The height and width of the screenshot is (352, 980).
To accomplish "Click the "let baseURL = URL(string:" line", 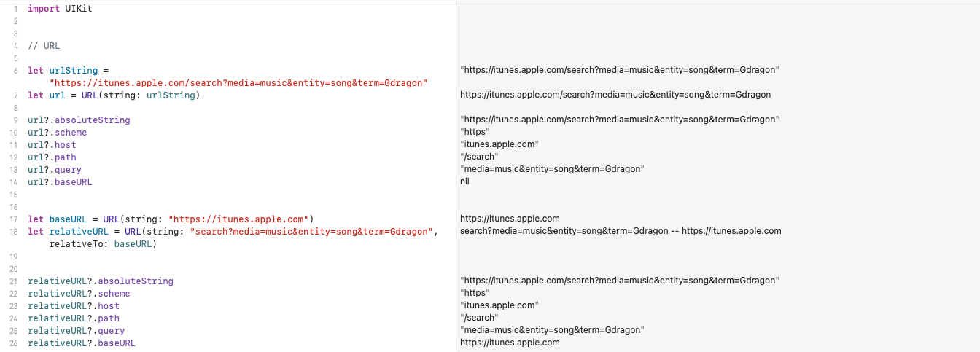I will coord(171,219).
